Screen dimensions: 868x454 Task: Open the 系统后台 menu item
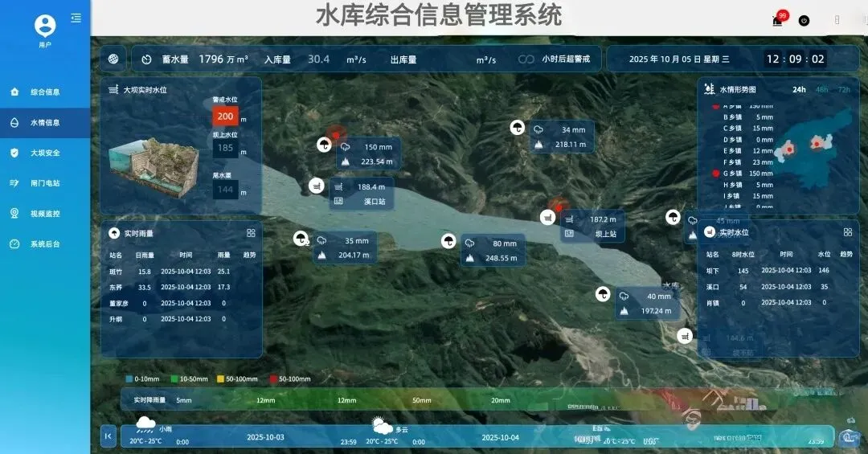(x=45, y=244)
